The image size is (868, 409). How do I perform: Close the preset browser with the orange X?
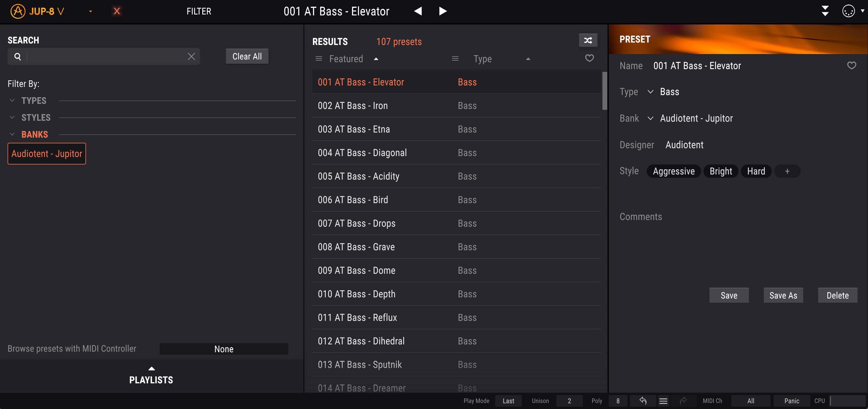(116, 11)
